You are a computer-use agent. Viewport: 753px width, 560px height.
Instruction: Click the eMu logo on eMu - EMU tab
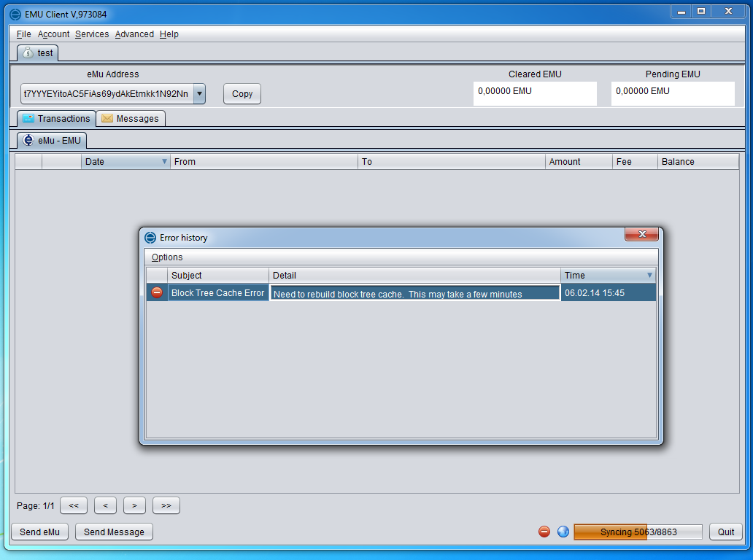tap(28, 140)
